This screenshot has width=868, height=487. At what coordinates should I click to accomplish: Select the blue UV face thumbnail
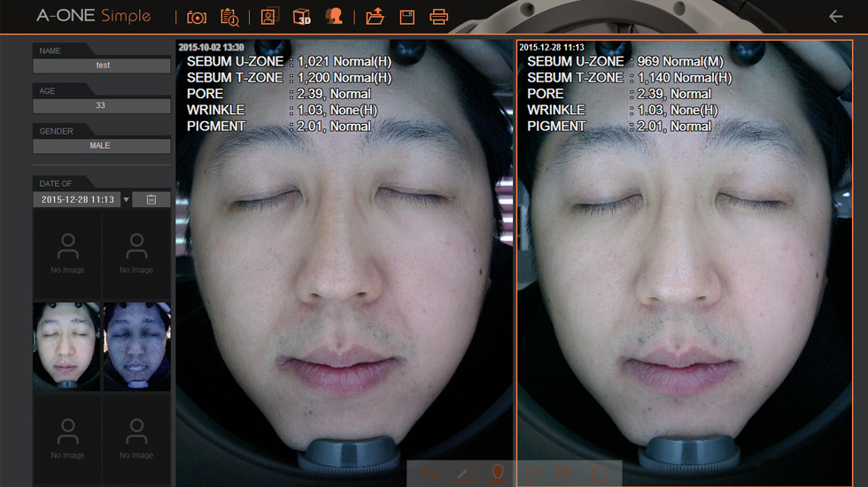[136, 346]
